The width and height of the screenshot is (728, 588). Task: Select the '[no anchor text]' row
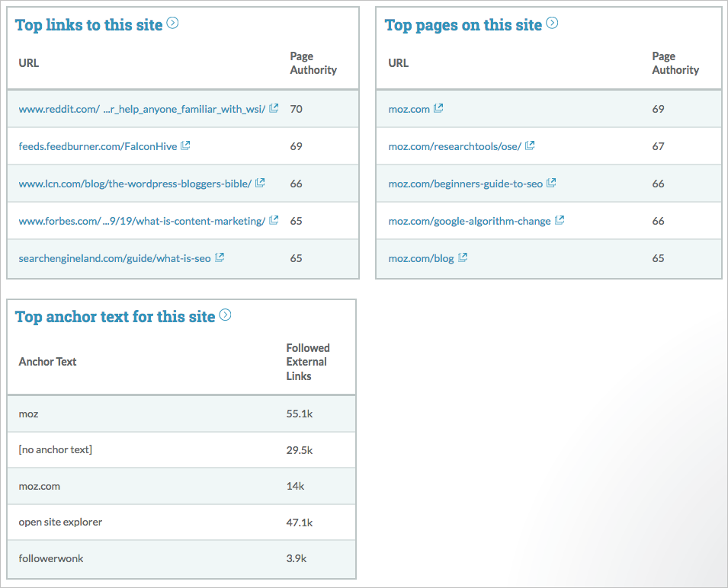point(181,450)
